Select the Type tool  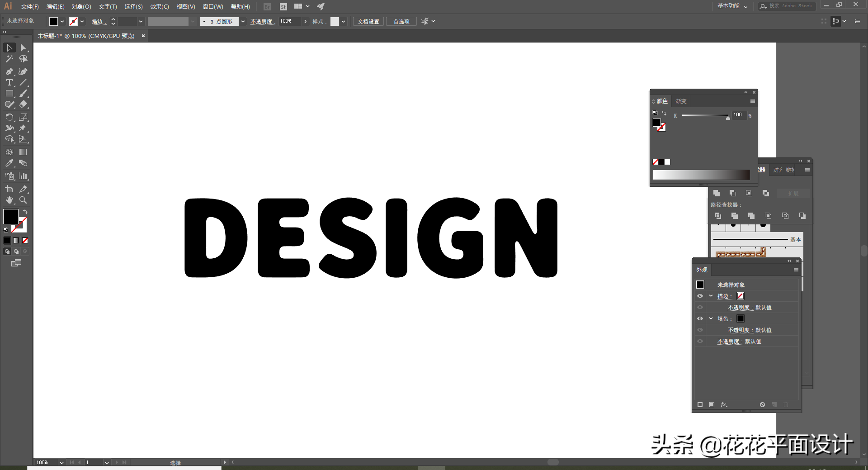pos(9,82)
